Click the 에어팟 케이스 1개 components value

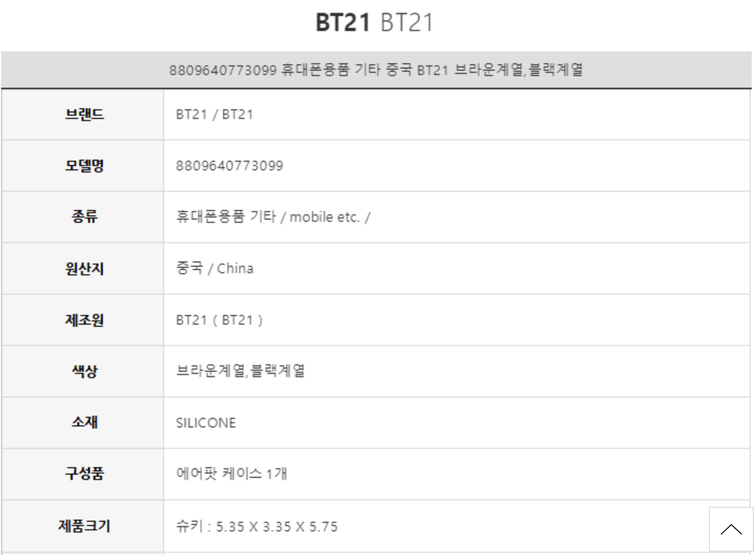pos(232,474)
